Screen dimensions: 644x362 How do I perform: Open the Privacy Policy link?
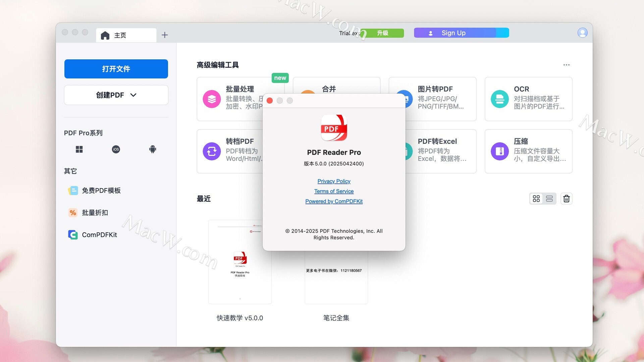pos(334,181)
